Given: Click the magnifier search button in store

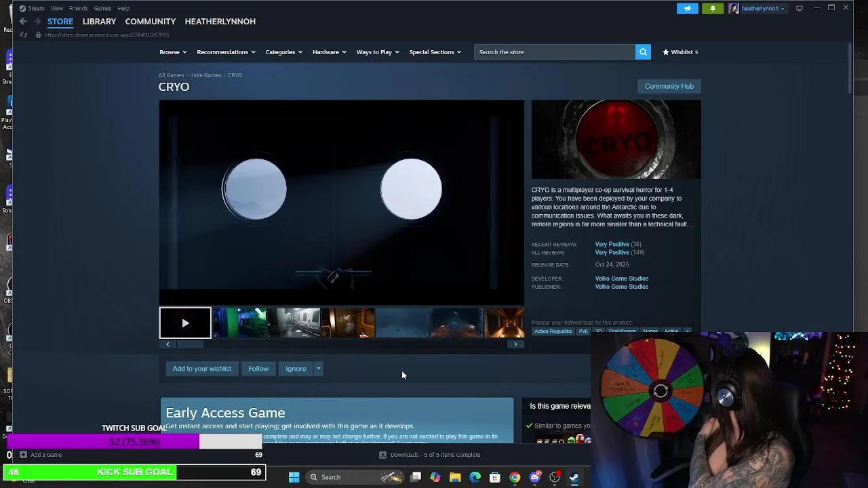Looking at the screenshot, I should 643,52.
